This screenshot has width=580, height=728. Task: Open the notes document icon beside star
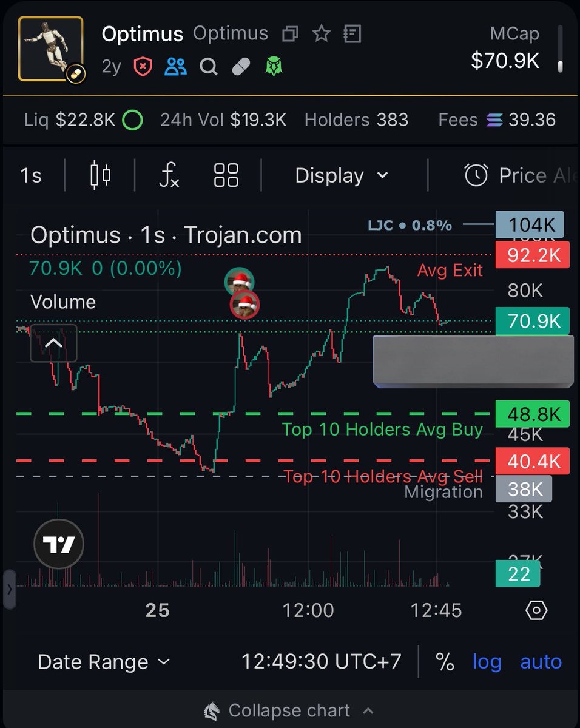point(352,33)
